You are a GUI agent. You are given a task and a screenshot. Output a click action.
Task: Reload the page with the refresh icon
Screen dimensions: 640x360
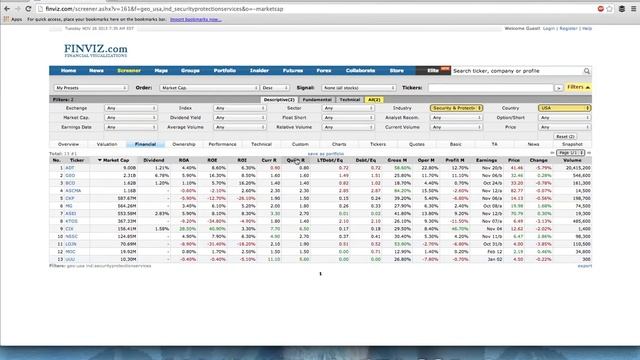point(28,9)
